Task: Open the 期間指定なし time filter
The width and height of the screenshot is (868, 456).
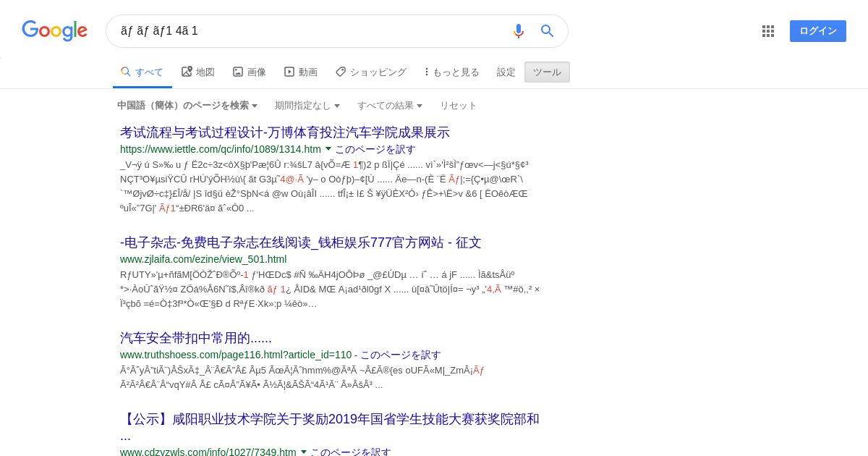Action: point(307,106)
